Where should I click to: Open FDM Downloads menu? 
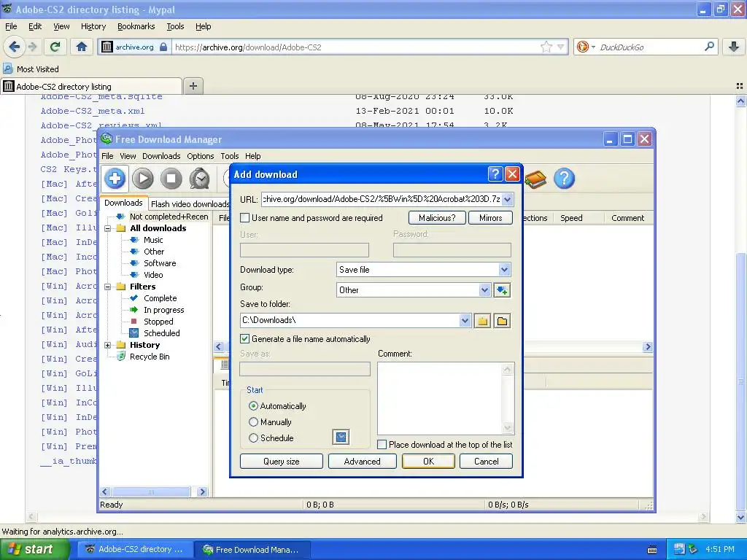point(161,156)
